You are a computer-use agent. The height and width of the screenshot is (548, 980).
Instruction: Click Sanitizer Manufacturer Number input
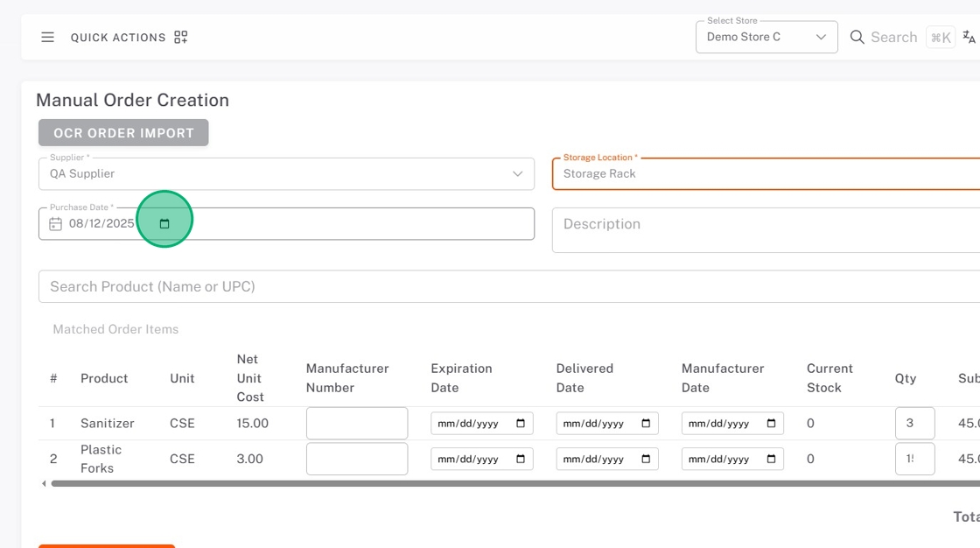click(x=357, y=424)
